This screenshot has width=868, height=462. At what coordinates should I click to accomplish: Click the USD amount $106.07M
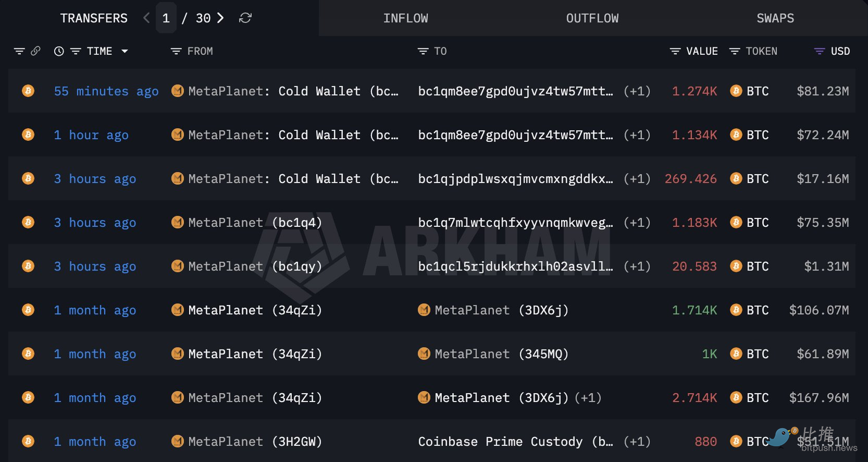(x=819, y=310)
